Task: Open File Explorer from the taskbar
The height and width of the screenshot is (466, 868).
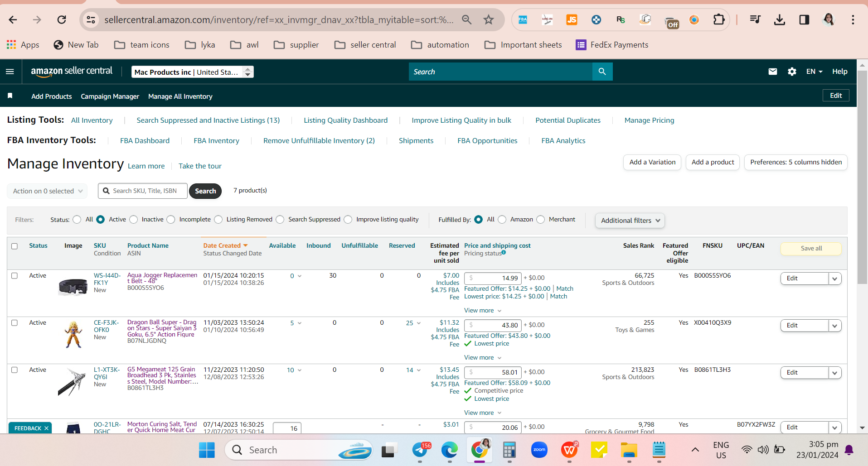Action: pos(629,450)
